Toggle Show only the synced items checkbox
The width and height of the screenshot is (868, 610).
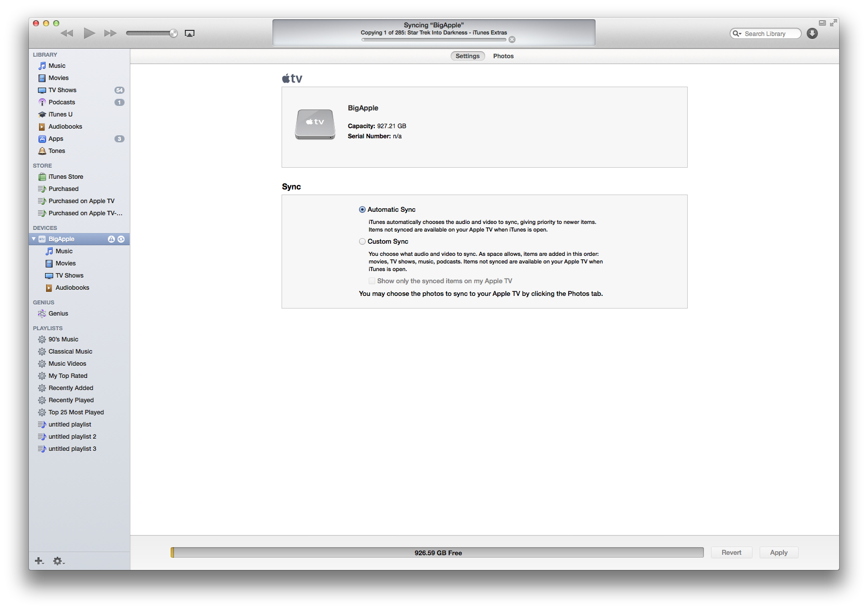coord(372,281)
